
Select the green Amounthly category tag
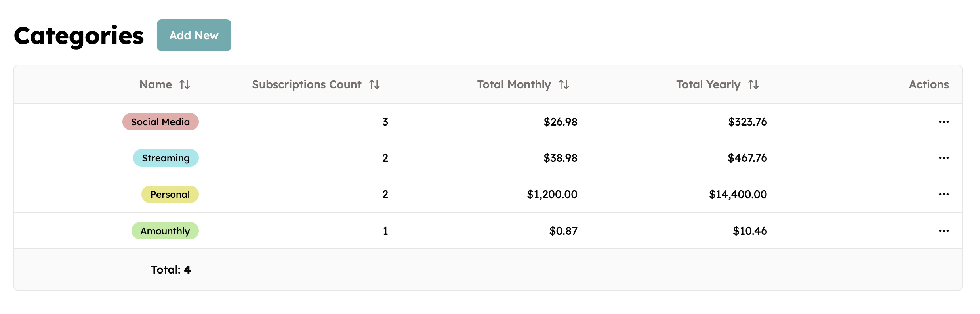coord(165,231)
